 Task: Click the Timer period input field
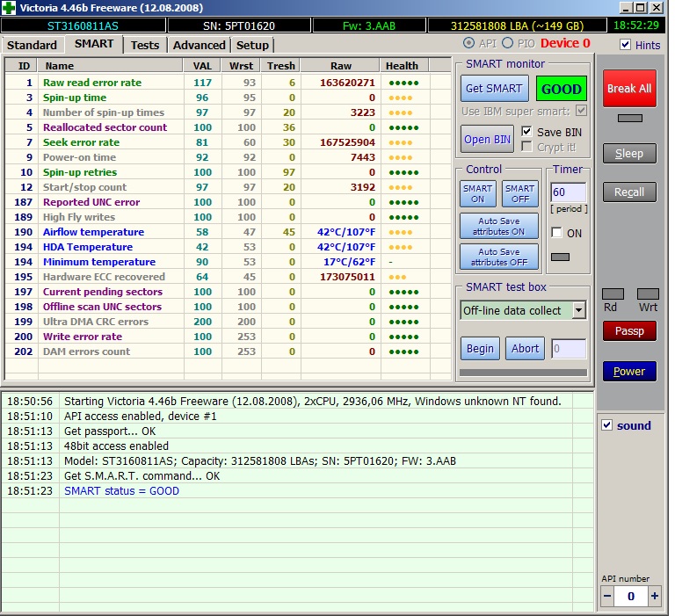[x=567, y=192]
